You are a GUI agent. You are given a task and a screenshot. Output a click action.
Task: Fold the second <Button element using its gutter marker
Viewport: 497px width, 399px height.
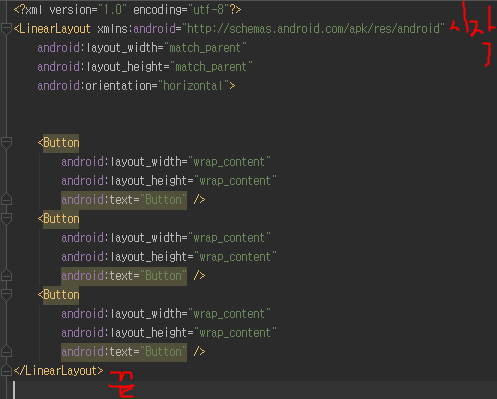coord(6,218)
